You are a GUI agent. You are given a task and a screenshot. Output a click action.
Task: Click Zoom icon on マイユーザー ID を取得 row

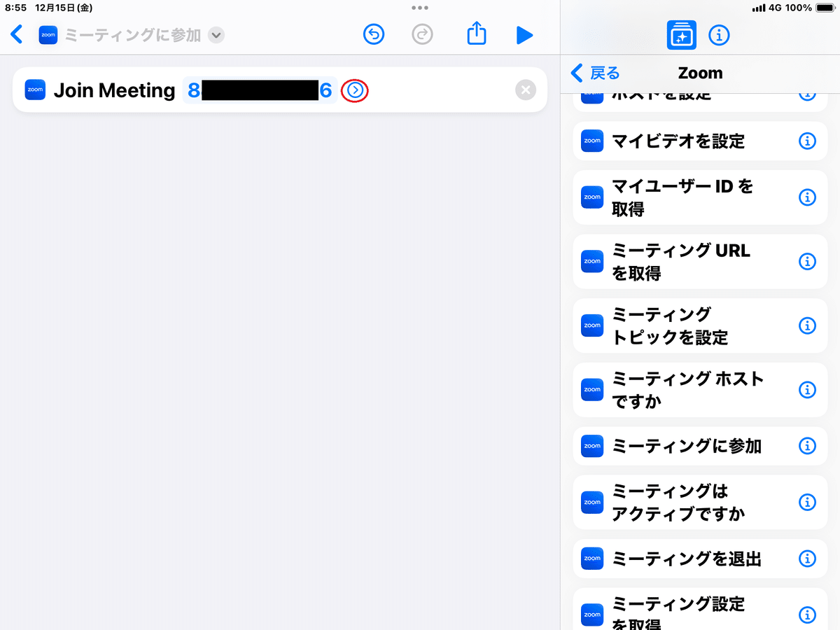(592, 197)
